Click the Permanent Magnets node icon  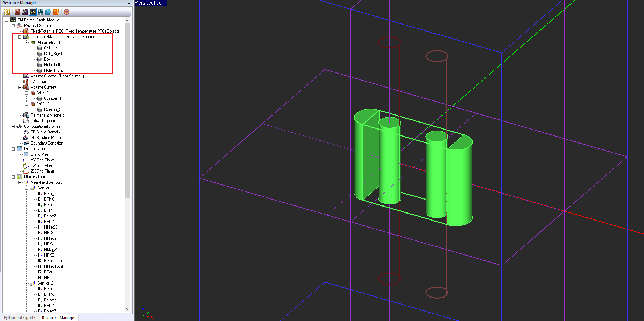26,115
